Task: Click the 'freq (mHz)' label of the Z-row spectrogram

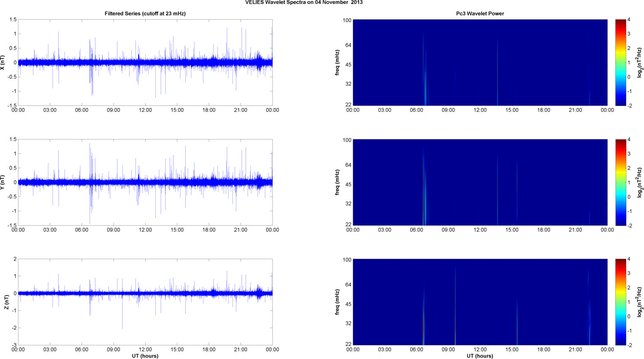Action: [338, 302]
